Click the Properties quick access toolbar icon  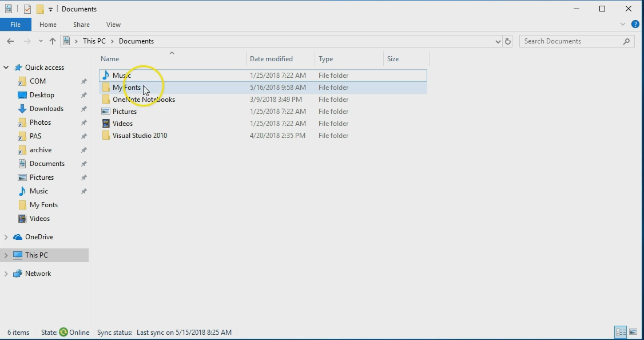tap(27, 9)
